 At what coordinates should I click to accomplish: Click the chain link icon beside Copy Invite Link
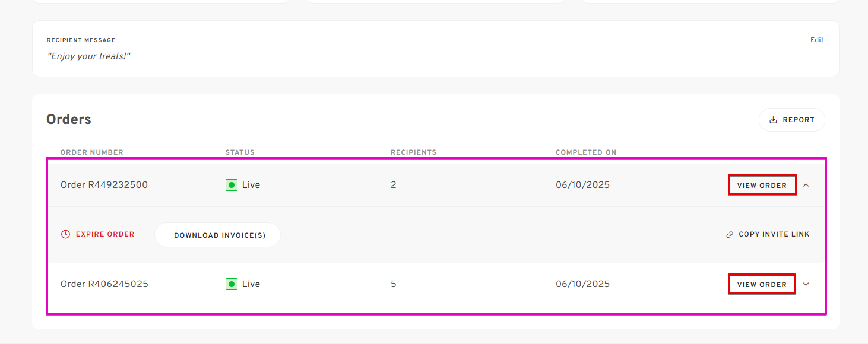click(730, 235)
